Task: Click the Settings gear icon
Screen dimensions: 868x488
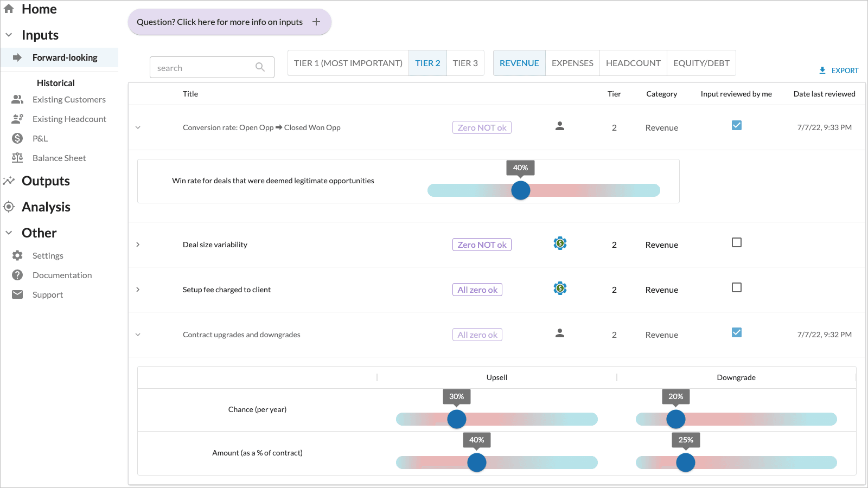Action: [17, 255]
